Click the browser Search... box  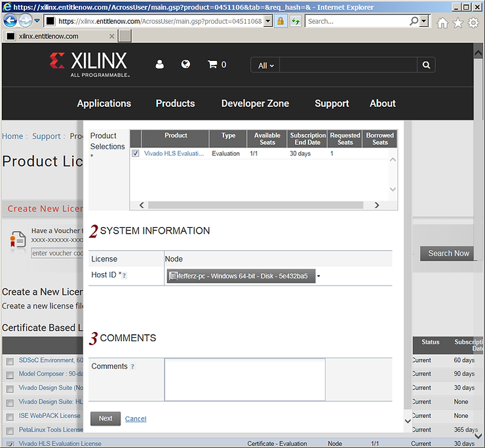point(357,21)
